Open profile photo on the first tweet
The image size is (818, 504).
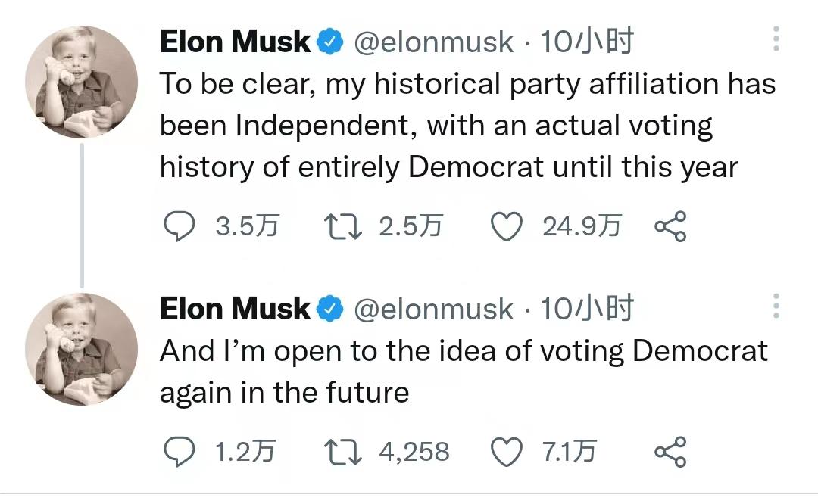click(81, 82)
